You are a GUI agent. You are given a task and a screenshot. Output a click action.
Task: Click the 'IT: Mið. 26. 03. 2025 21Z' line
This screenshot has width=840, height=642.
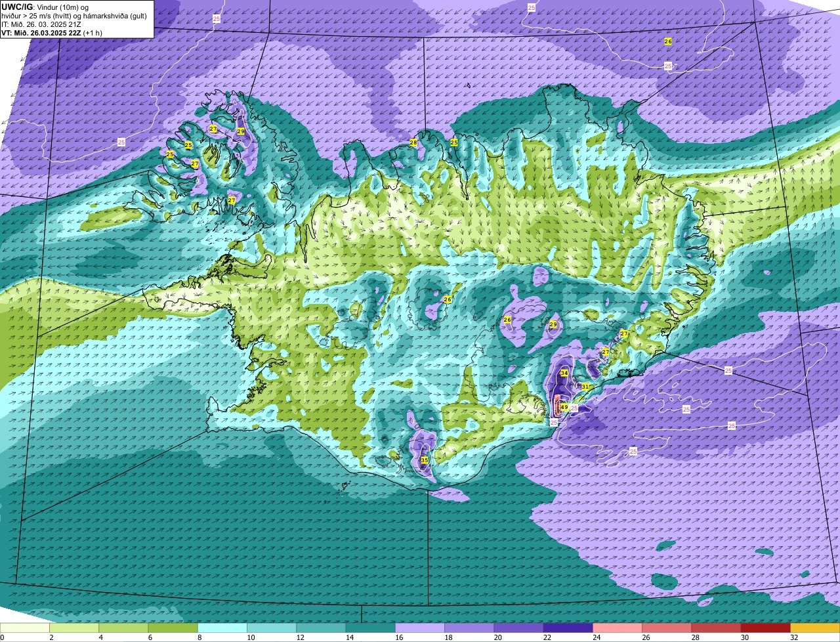[x=41, y=24]
